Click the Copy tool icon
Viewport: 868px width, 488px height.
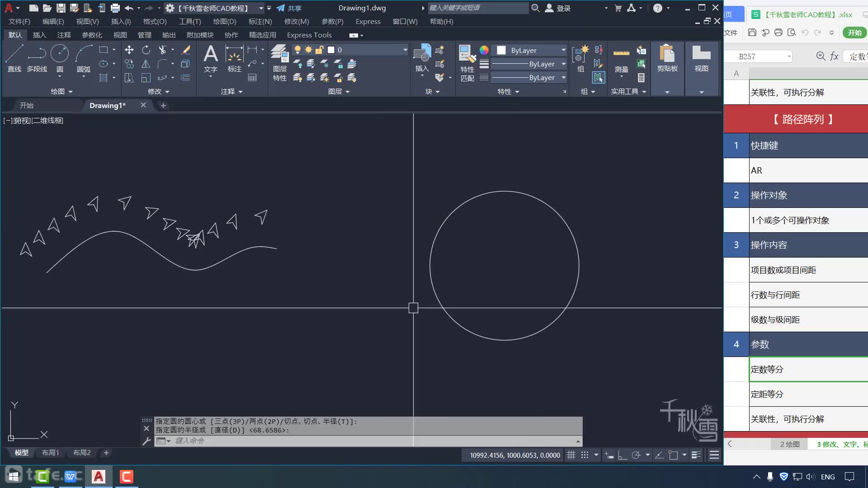point(129,64)
